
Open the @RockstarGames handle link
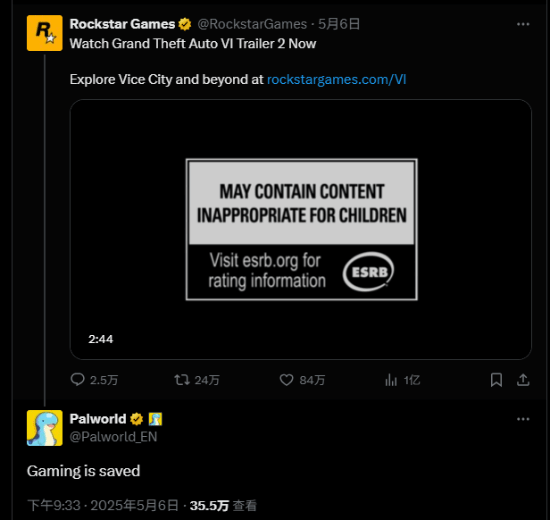252,24
